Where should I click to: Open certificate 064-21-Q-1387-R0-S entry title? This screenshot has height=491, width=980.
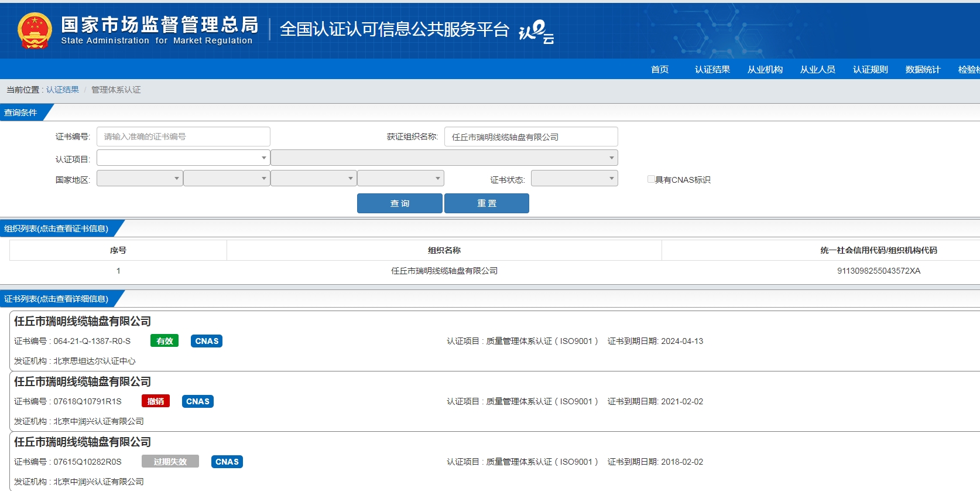(x=83, y=321)
